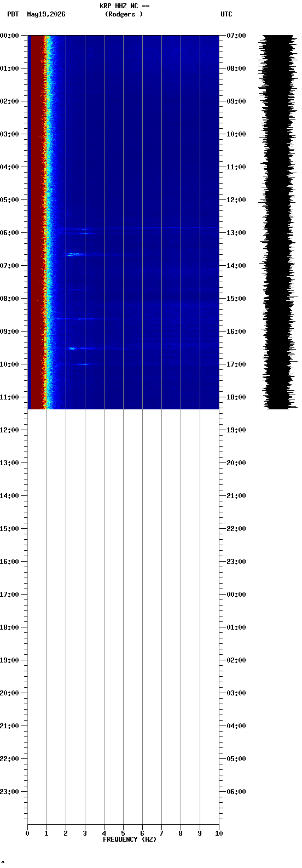This screenshot has height=868, width=302.
Task: Click the UTC axis label "07:00"
Action: click(236, 36)
